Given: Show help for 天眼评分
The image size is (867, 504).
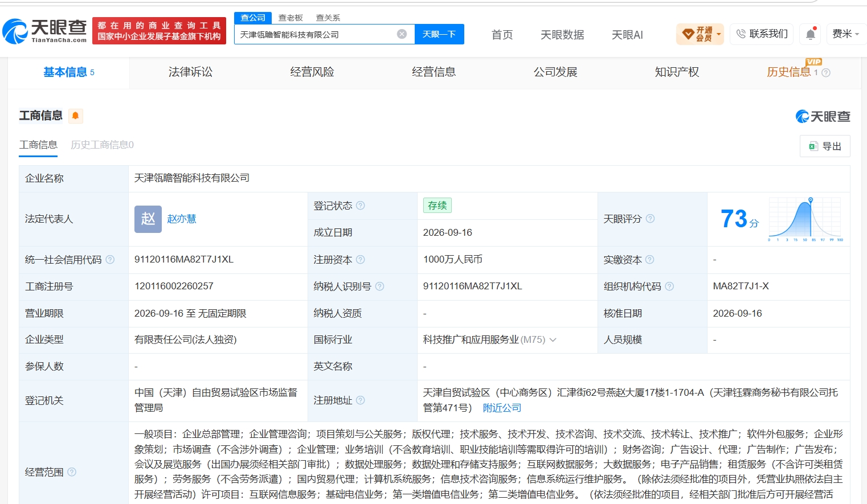Looking at the screenshot, I should 650,219.
